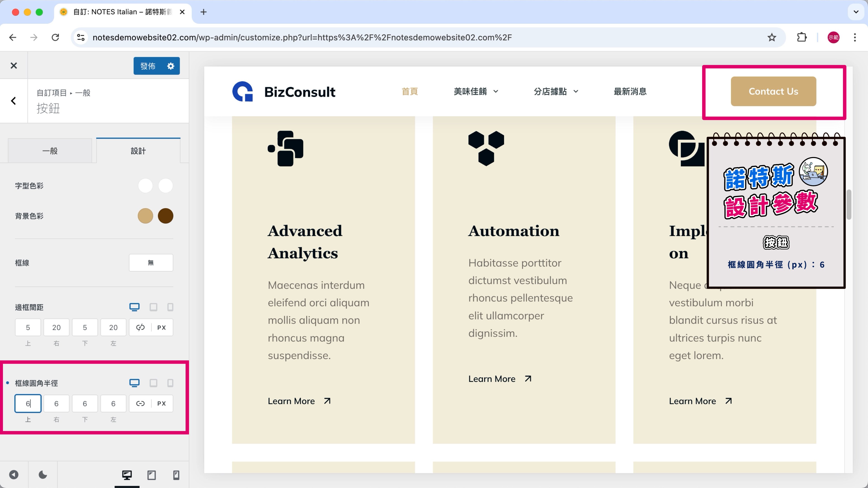Switch preview to tablet device icon
The image size is (868, 488).
pos(152,475)
